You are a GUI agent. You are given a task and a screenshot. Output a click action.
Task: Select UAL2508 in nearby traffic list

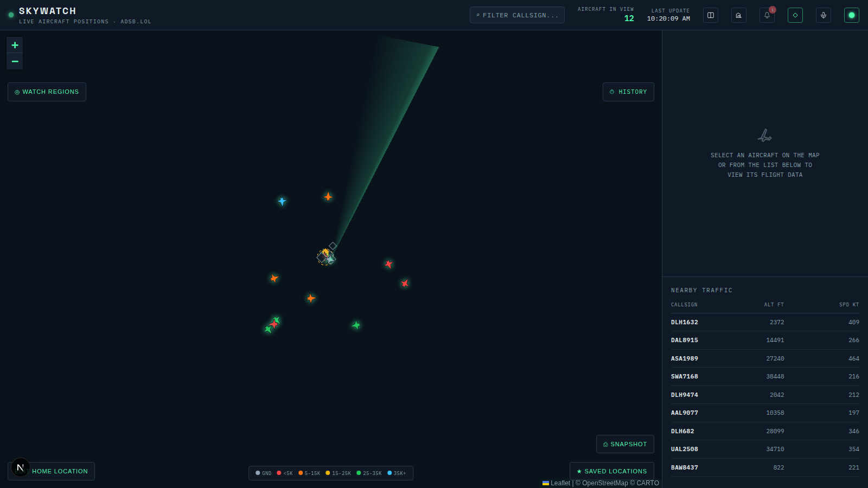pyautogui.click(x=765, y=449)
